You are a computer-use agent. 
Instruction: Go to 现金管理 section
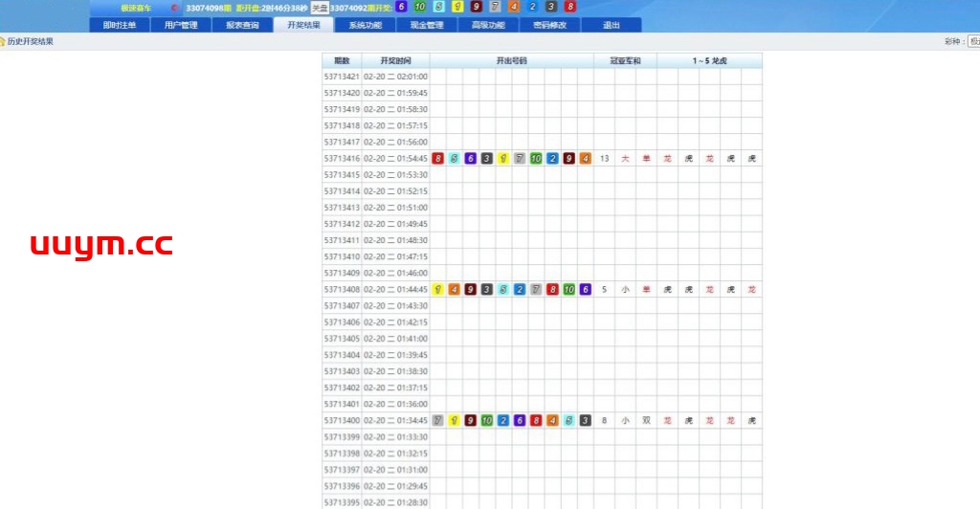coord(426,25)
